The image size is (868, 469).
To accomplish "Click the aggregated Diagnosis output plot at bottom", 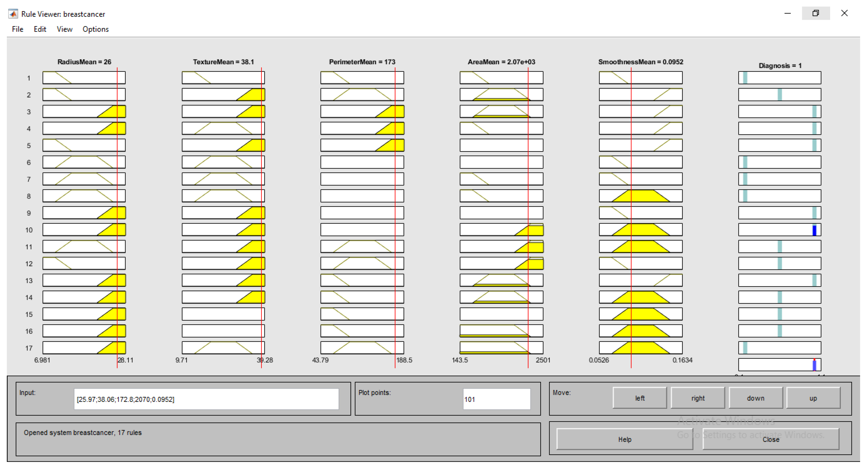I will click(780, 364).
